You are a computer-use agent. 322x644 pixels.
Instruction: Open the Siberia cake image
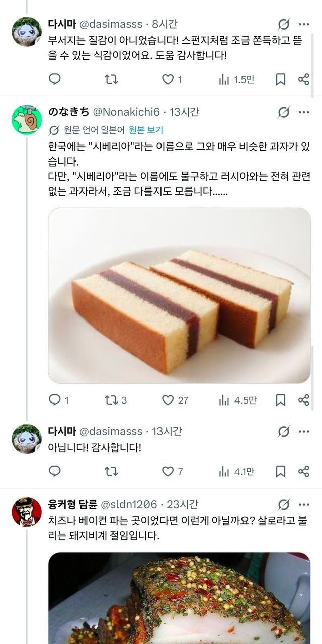[x=179, y=295]
